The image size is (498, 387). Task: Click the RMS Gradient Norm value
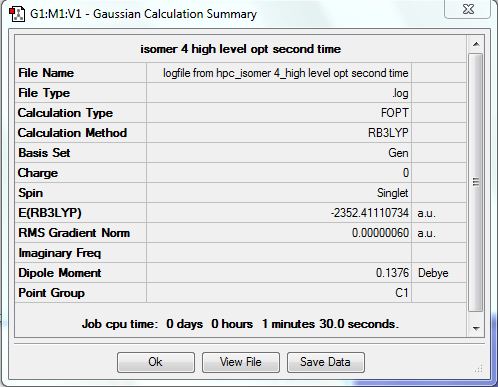point(279,233)
